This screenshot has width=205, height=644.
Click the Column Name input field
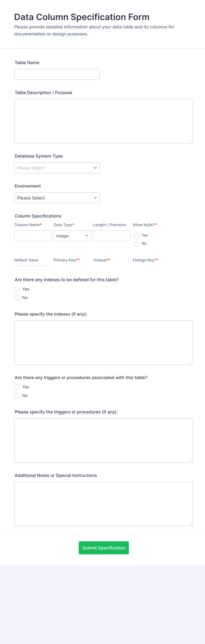(x=32, y=236)
